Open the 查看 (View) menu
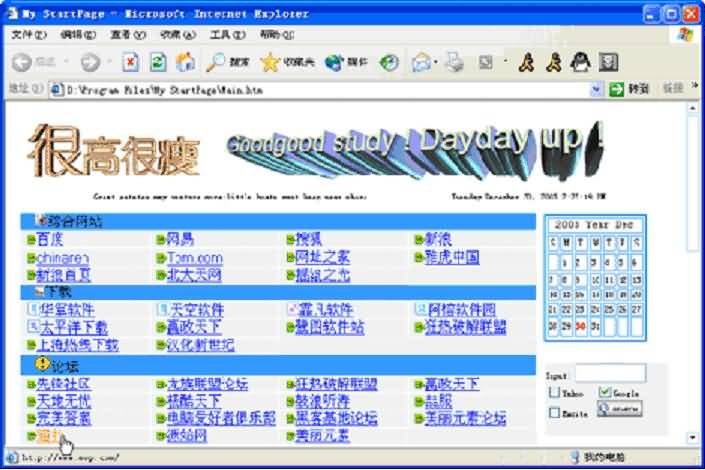Screen dimensions: 705x470 click(x=128, y=35)
